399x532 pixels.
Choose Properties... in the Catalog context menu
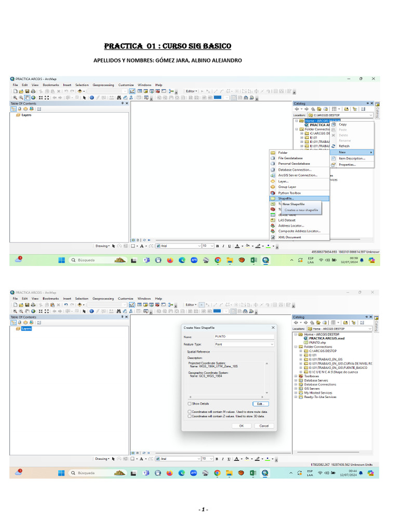click(347, 165)
